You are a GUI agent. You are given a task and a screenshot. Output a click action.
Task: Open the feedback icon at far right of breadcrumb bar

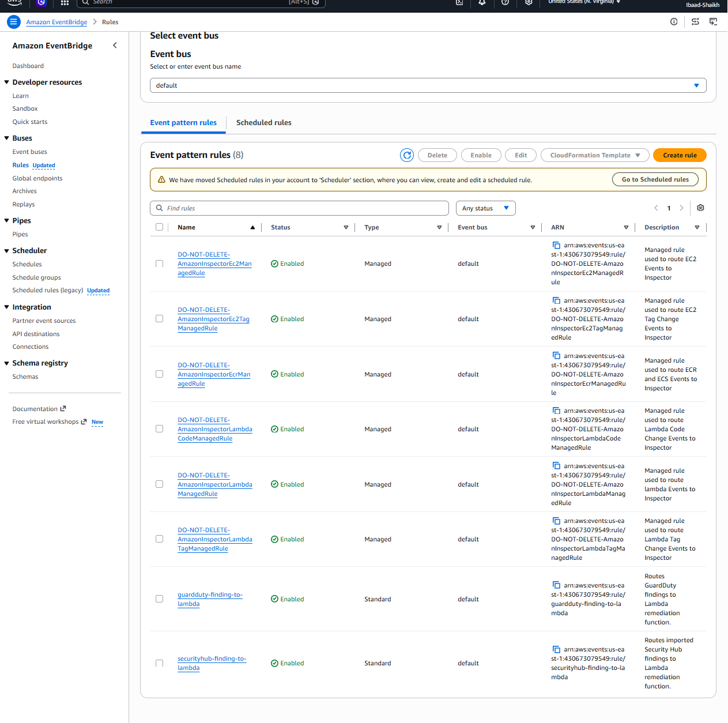[x=713, y=22]
